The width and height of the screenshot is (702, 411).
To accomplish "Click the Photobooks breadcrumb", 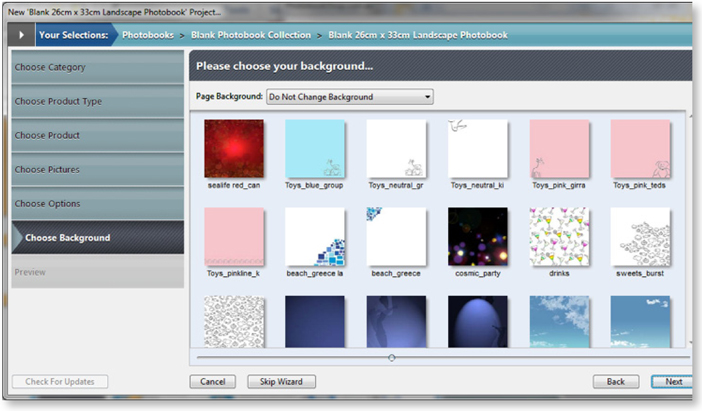I will [x=147, y=35].
